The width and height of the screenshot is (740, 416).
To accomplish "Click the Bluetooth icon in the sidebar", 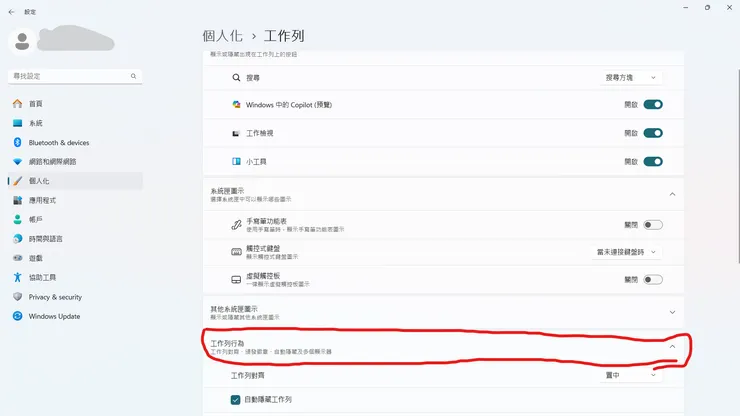I will [17, 142].
